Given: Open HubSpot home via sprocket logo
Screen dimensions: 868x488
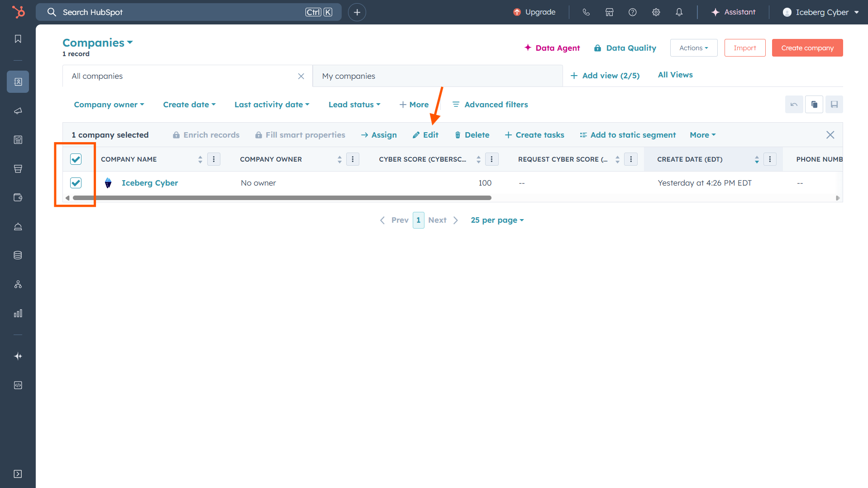Looking at the screenshot, I should tap(18, 12).
